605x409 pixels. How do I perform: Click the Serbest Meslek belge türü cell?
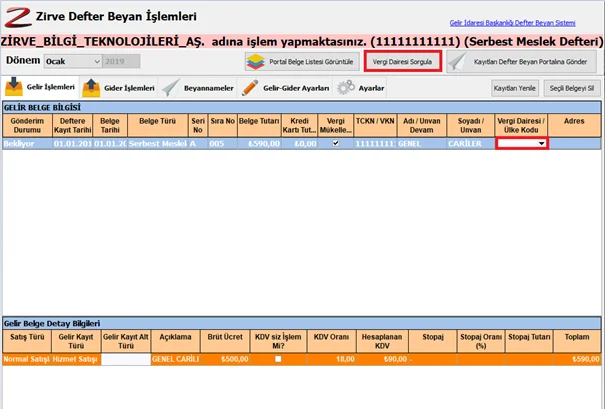click(x=157, y=144)
